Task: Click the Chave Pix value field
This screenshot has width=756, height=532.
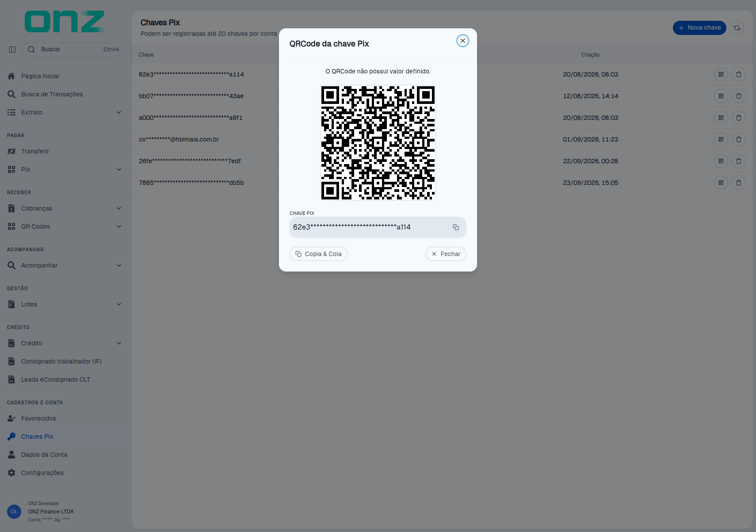Action: click(378, 227)
